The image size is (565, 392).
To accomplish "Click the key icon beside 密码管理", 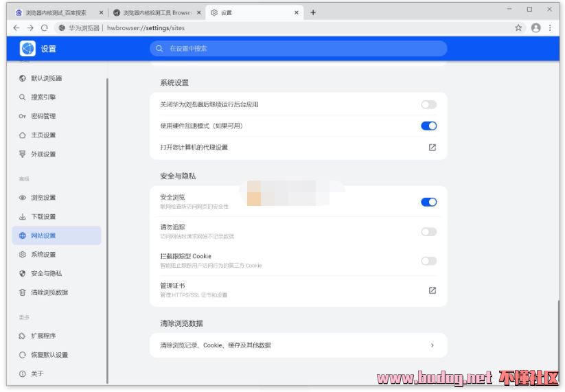I will 23,116.
